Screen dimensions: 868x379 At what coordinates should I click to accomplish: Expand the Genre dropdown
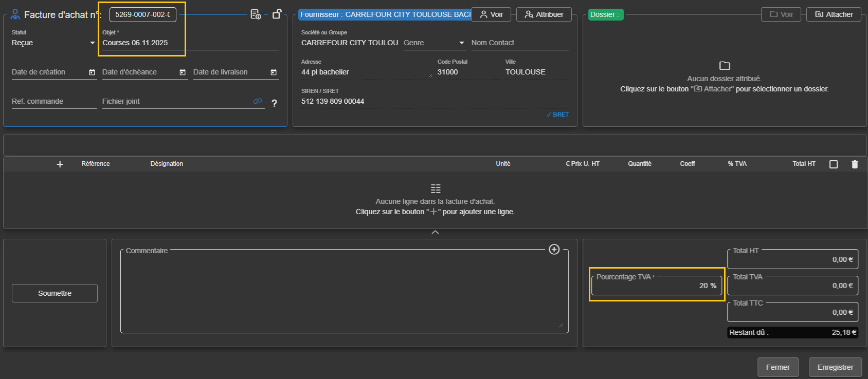(x=434, y=43)
